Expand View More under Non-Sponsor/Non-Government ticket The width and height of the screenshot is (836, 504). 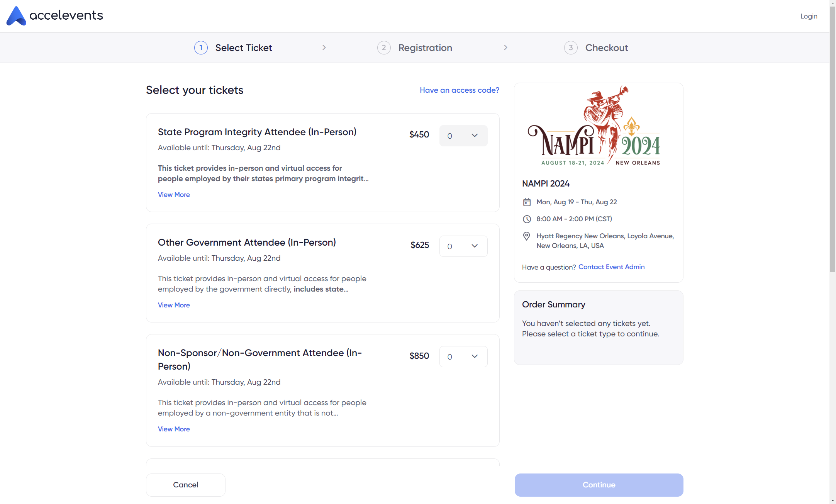pyautogui.click(x=174, y=429)
